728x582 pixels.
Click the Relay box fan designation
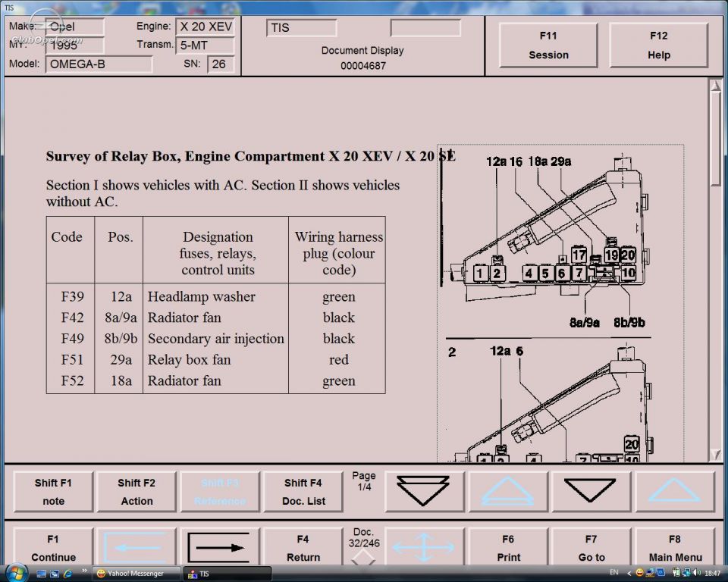(x=189, y=360)
